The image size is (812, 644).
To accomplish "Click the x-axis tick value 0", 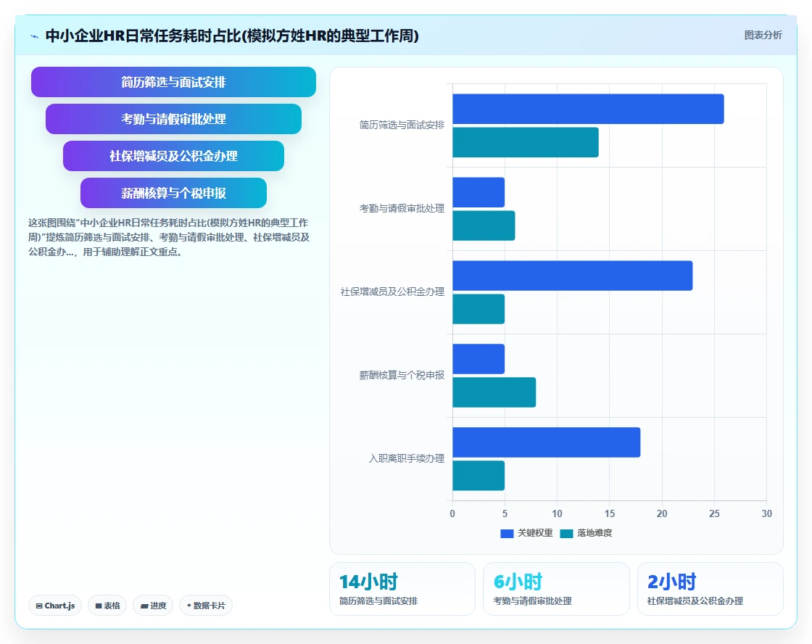I will [452, 513].
